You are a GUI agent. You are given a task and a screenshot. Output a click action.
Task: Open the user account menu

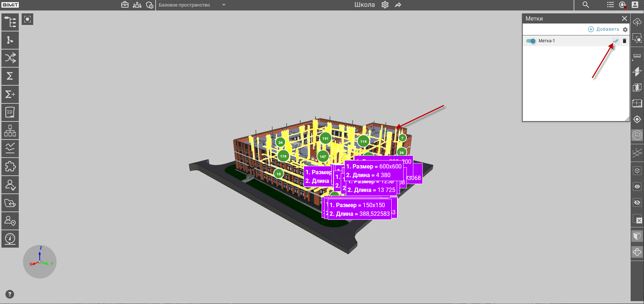tap(635, 5)
